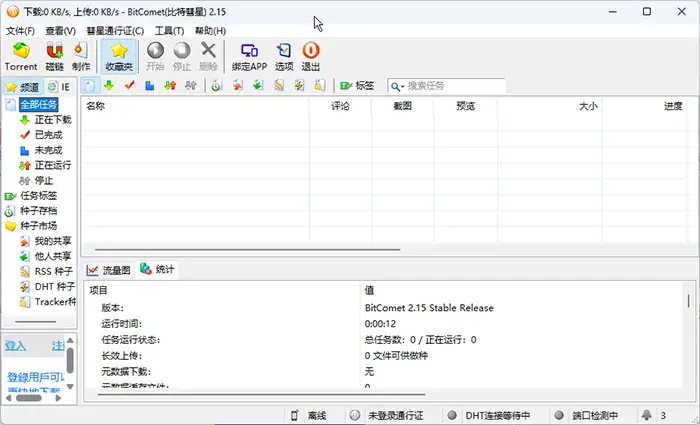This screenshot has height=425, width=700.
Task: Open a Torrent file from the toolbar
Action: [x=21, y=56]
